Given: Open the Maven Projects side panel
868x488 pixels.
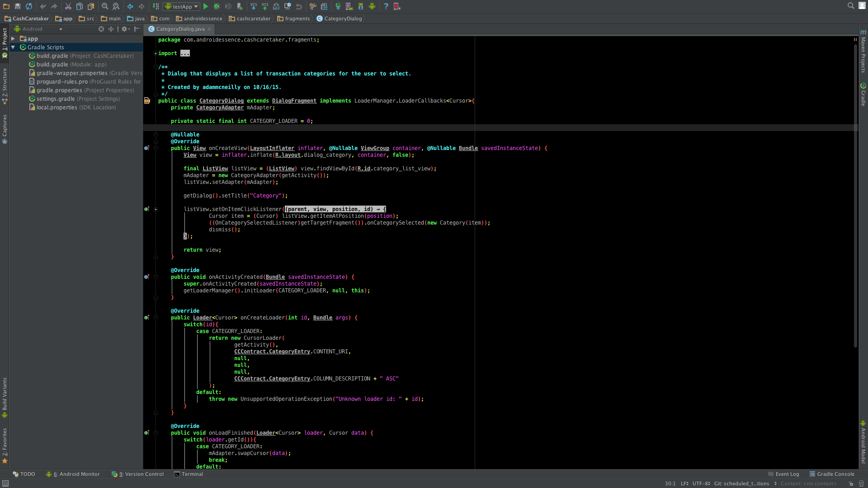Looking at the screenshot, I should [x=863, y=52].
